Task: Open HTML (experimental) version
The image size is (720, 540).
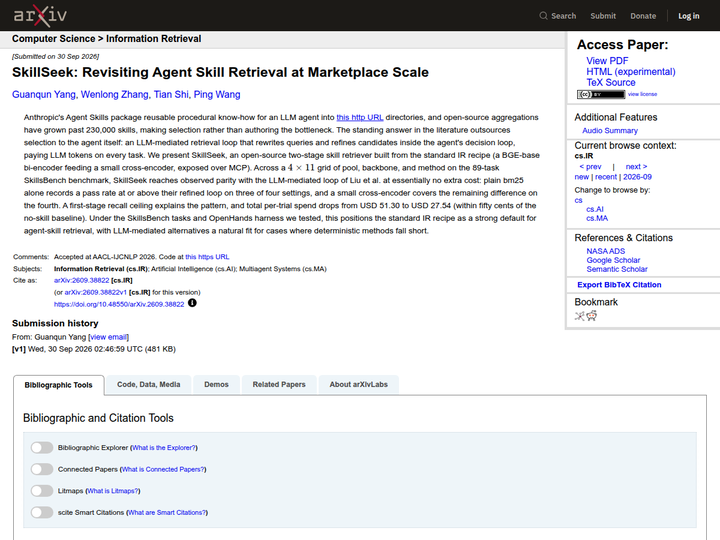Action: tap(630, 72)
